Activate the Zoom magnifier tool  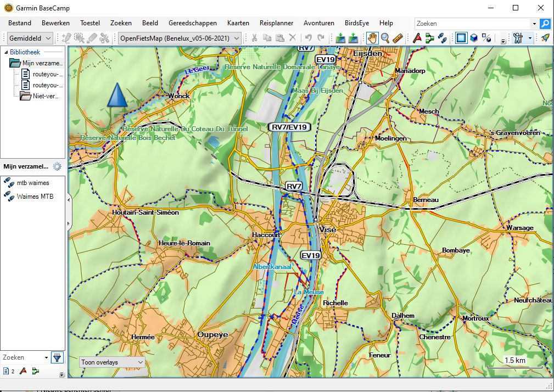[385, 38]
